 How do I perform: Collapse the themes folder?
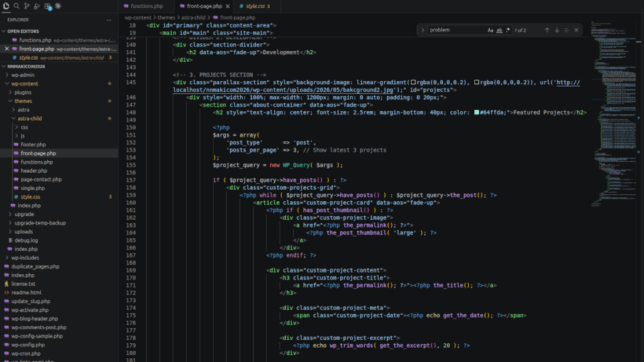[x=23, y=101]
